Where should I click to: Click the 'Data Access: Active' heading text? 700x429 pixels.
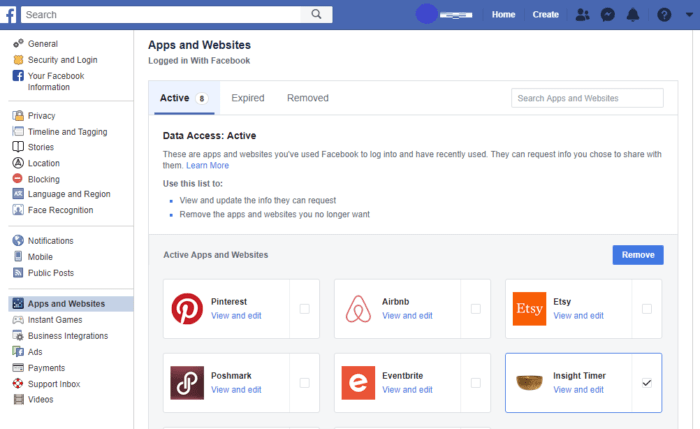[x=209, y=136]
